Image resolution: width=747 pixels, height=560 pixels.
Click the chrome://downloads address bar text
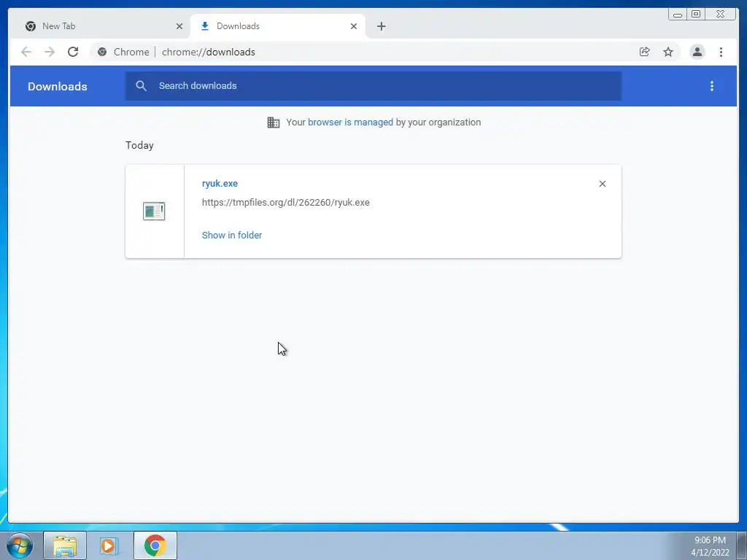coord(208,52)
